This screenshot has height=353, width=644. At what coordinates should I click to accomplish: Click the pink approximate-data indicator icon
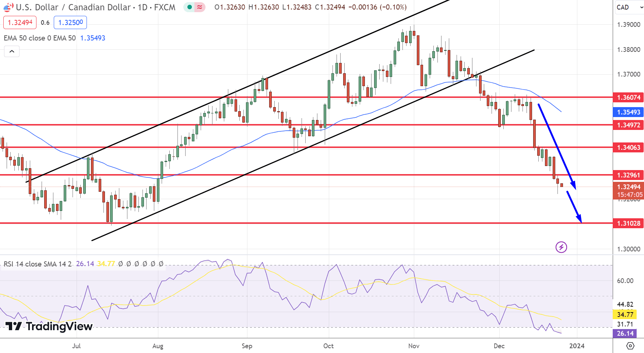200,7
